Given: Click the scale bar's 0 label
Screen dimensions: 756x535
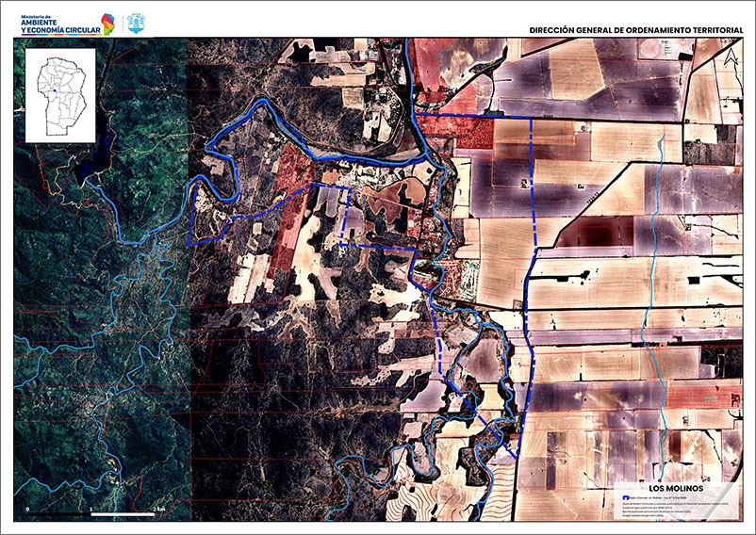Looking at the screenshot, I should click(28, 508).
